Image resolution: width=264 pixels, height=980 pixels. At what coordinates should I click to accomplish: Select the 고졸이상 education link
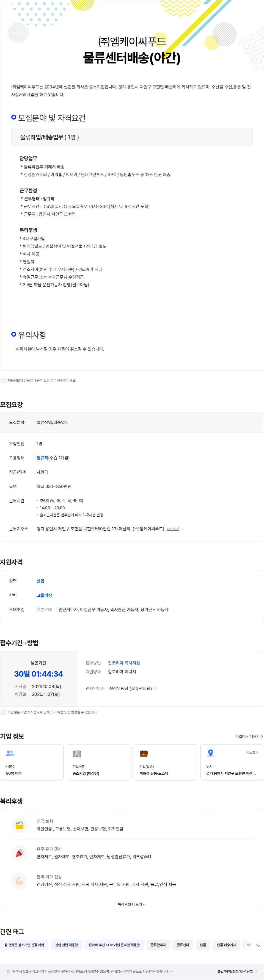(44, 595)
